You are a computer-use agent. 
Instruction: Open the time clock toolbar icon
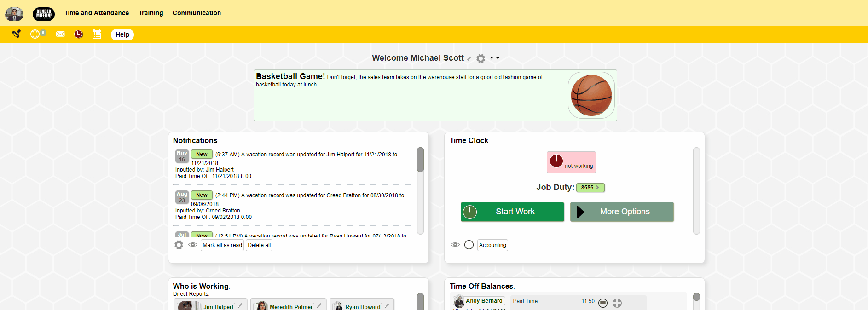tap(79, 34)
